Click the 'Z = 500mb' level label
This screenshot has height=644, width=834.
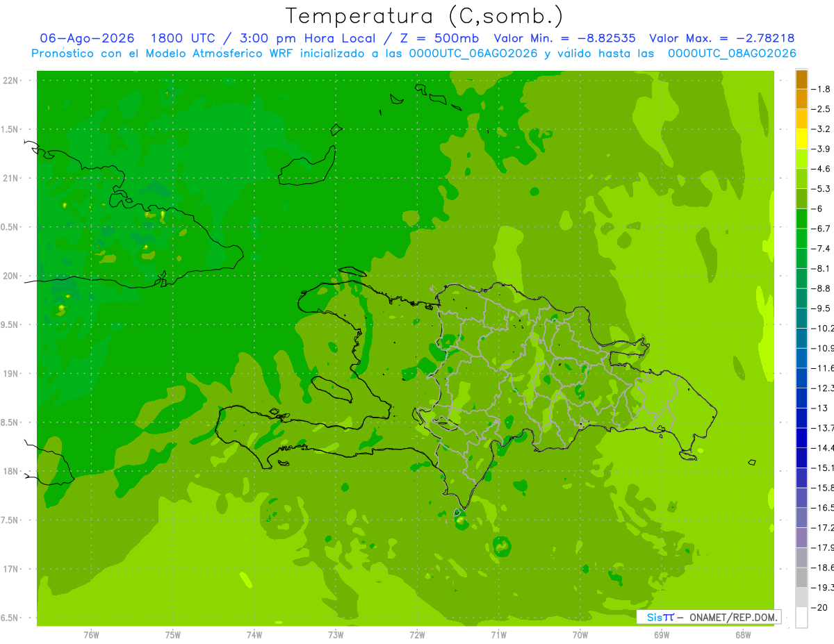[x=438, y=38]
